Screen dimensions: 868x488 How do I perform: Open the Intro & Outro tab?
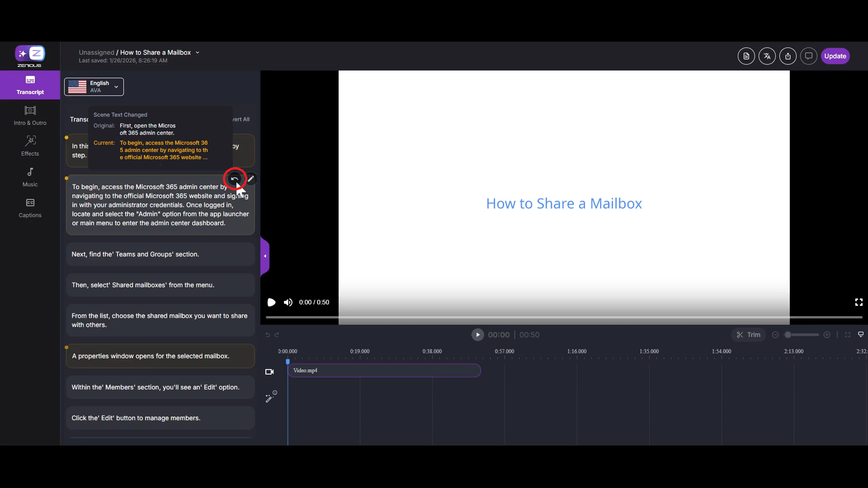30,115
